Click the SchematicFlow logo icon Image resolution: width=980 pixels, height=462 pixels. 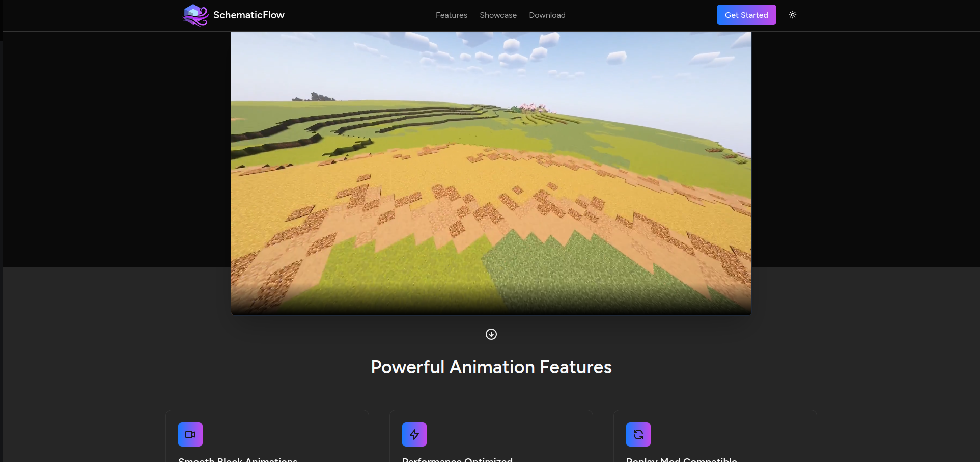point(195,15)
